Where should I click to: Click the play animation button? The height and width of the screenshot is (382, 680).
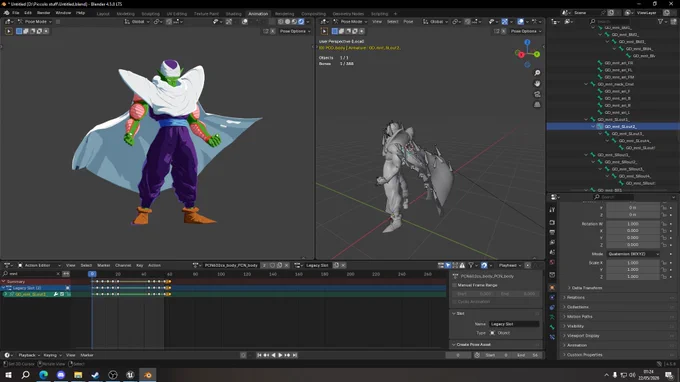tap(280, 355)
